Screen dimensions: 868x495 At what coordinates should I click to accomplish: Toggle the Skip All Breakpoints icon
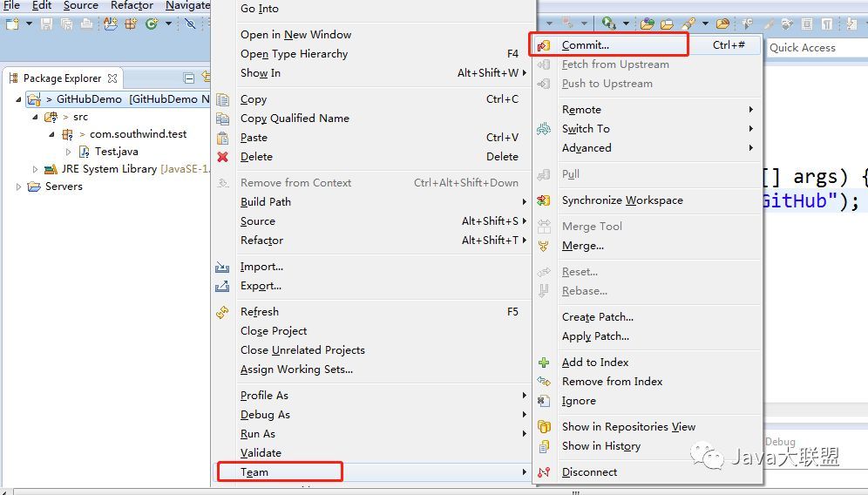coord(190,24)
